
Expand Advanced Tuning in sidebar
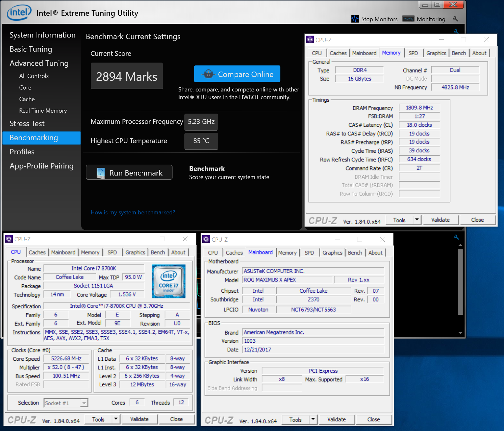point(39,63)
